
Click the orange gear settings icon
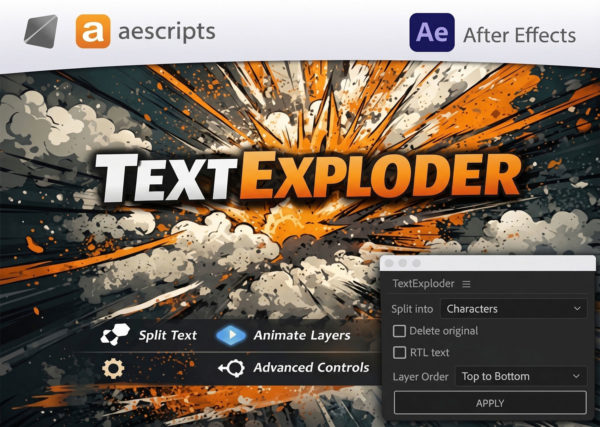(113, 368)
